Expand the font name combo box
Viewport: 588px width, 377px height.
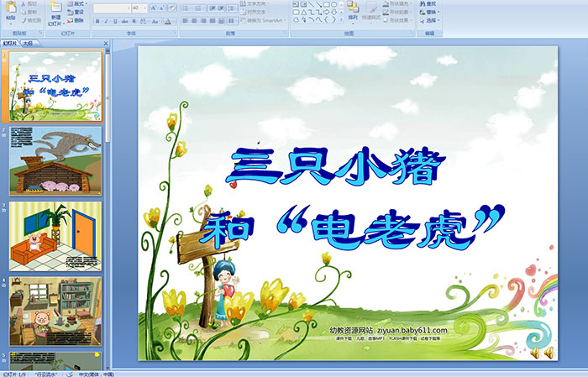[x=126, y=8]
